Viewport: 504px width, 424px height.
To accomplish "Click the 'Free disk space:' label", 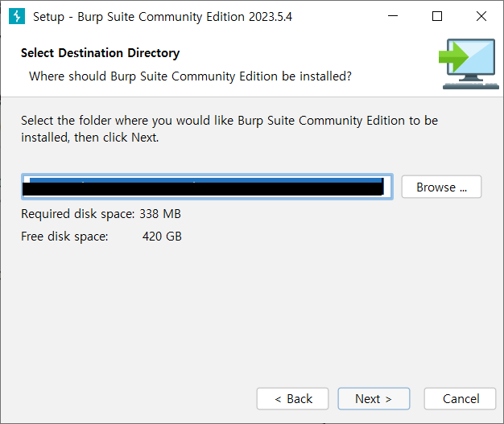I will point(64,237).
